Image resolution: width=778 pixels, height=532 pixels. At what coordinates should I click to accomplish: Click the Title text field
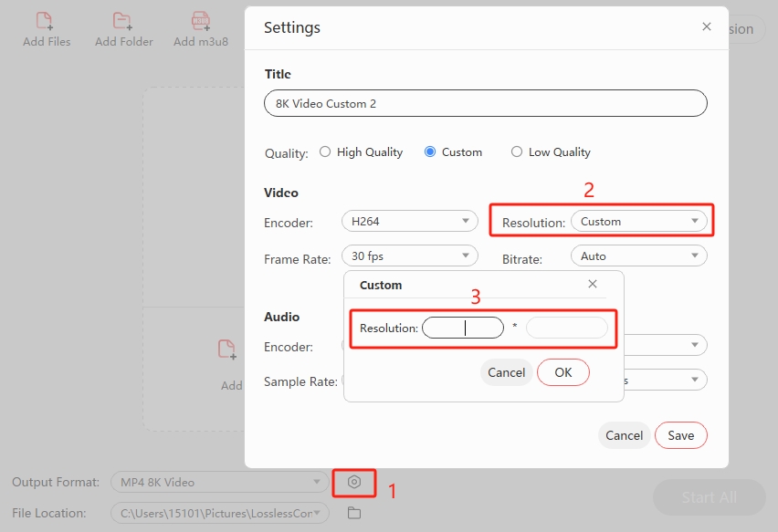485,103
